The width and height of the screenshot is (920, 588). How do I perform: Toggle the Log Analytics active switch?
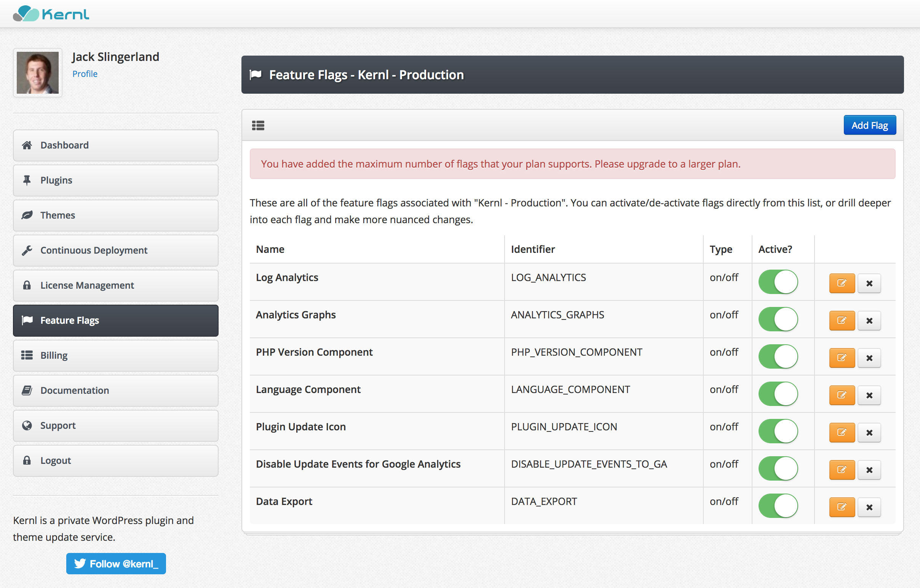coord(778,282)
